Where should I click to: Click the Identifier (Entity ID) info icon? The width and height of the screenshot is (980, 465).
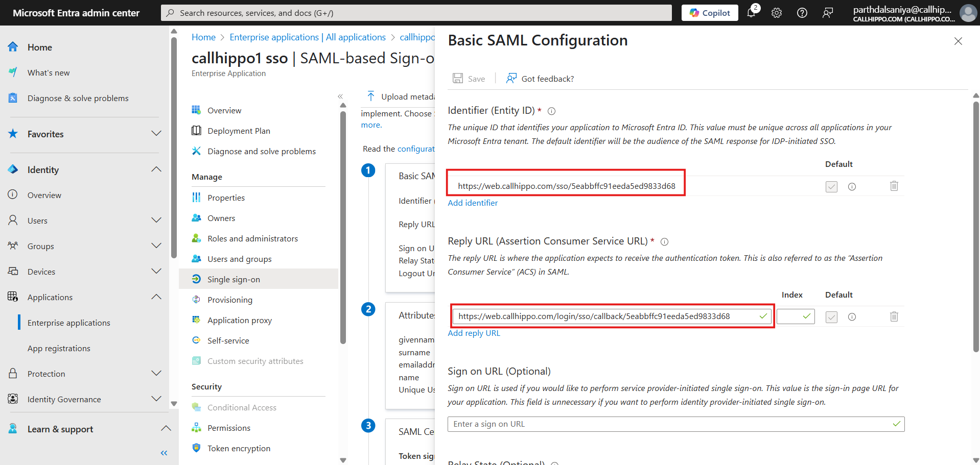pyautogui.click(x=551, y=111)
